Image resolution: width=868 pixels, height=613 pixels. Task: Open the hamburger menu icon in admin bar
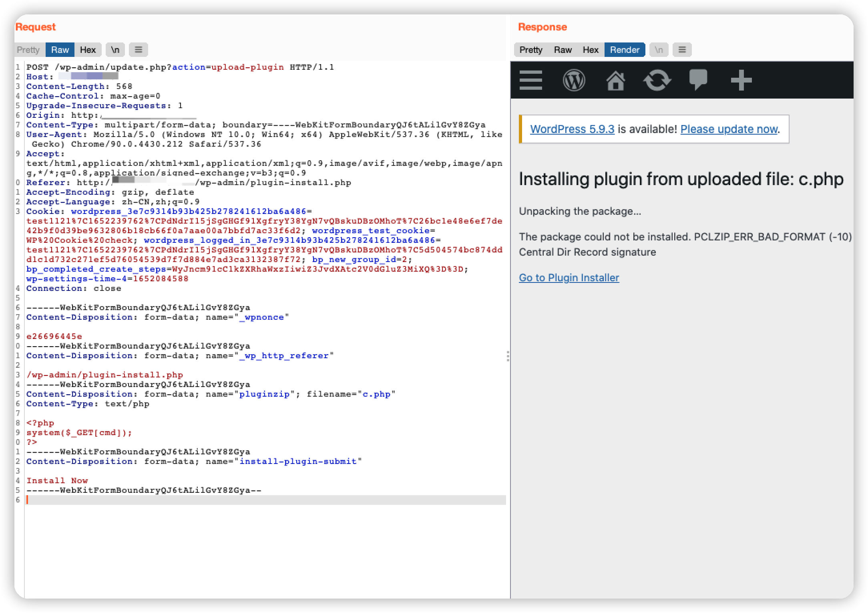pos(530,81)
